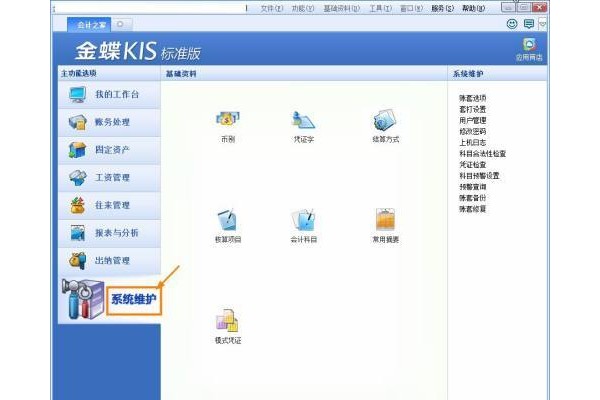Open the 套打设置 link
Image resolution: width=600 pixels, height=400 pixels.
point(473,109)
